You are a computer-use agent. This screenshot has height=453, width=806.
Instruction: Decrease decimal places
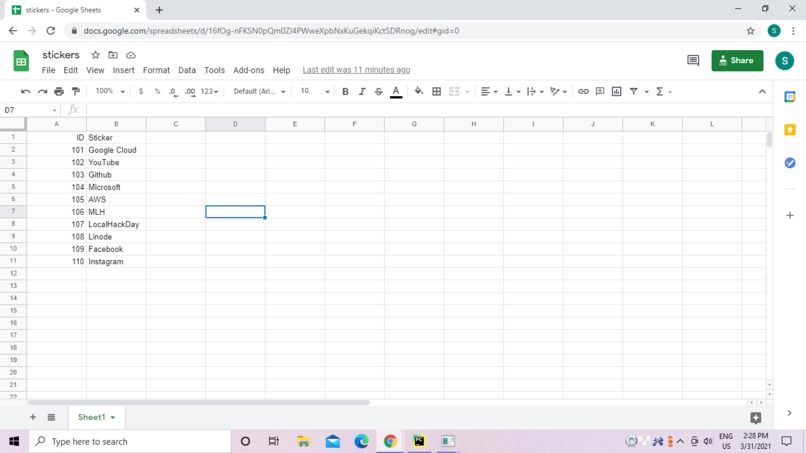[x=173, y=92]
